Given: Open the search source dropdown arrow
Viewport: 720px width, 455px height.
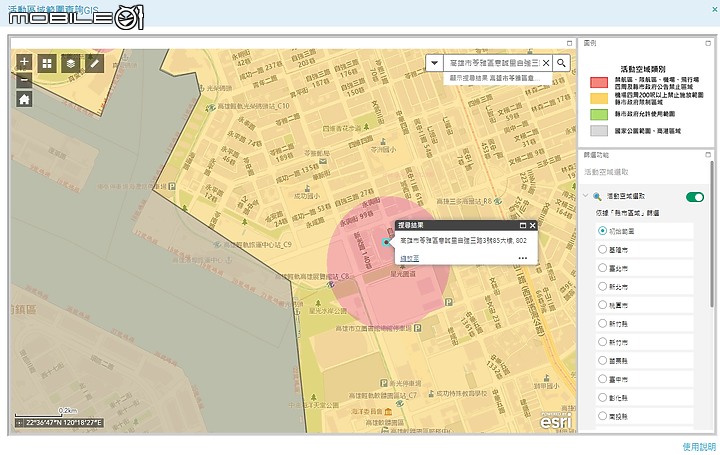Looking at the screenshot, I should pyautogui.click(x=434, y=63).
